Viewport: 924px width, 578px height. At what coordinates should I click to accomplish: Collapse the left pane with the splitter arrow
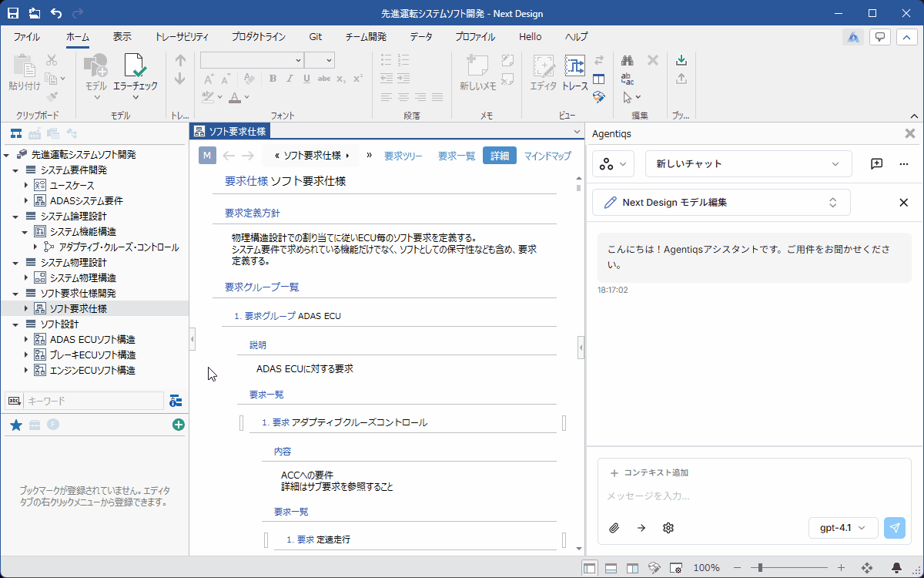(x=192, y=339)
